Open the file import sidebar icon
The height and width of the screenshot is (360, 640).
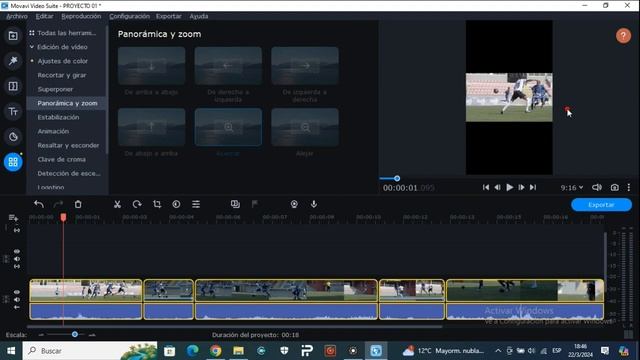pyautogui.click(x=13, y=36)
